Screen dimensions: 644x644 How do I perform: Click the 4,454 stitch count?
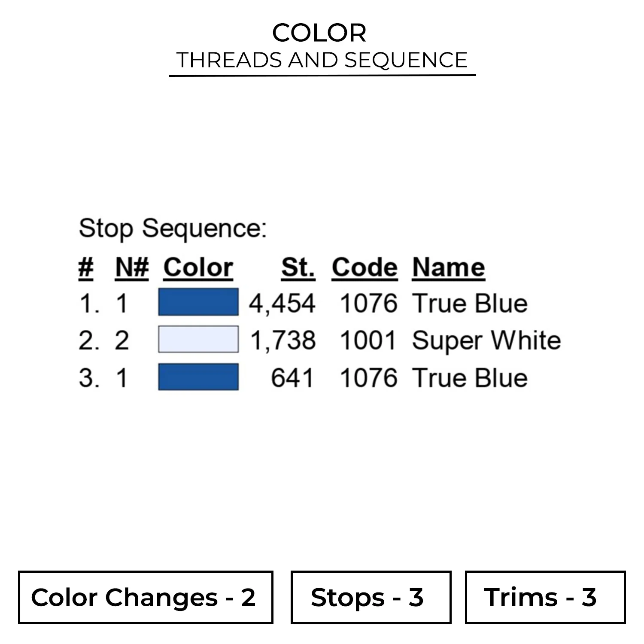(282, 303)
